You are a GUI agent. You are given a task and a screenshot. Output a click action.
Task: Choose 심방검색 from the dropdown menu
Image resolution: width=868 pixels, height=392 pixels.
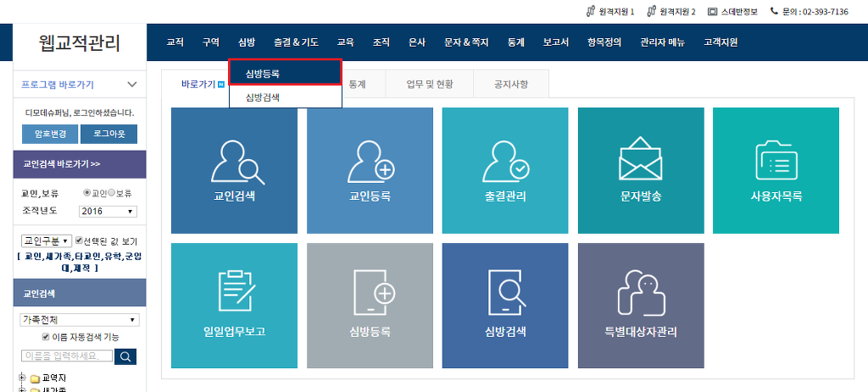285,97
